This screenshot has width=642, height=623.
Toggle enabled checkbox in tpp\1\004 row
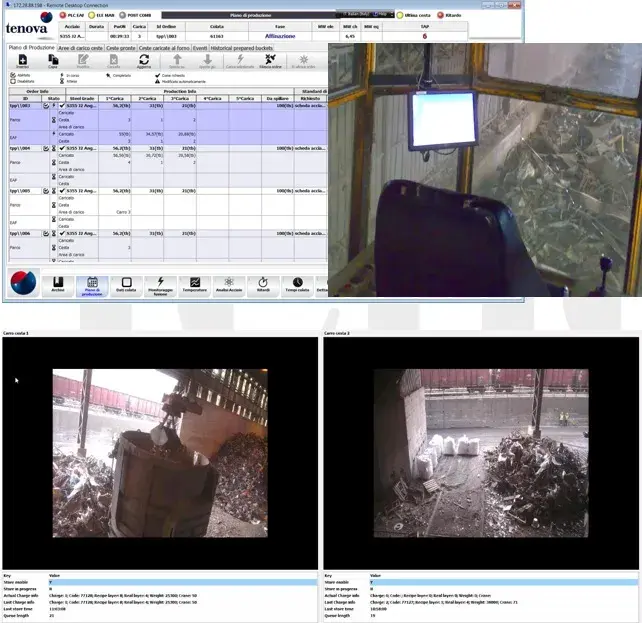point(46,148)
